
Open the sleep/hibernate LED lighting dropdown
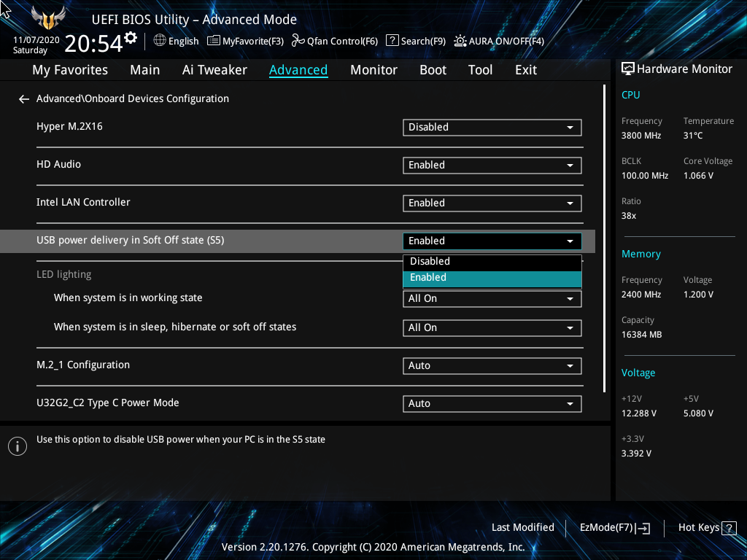pos(492,328)
